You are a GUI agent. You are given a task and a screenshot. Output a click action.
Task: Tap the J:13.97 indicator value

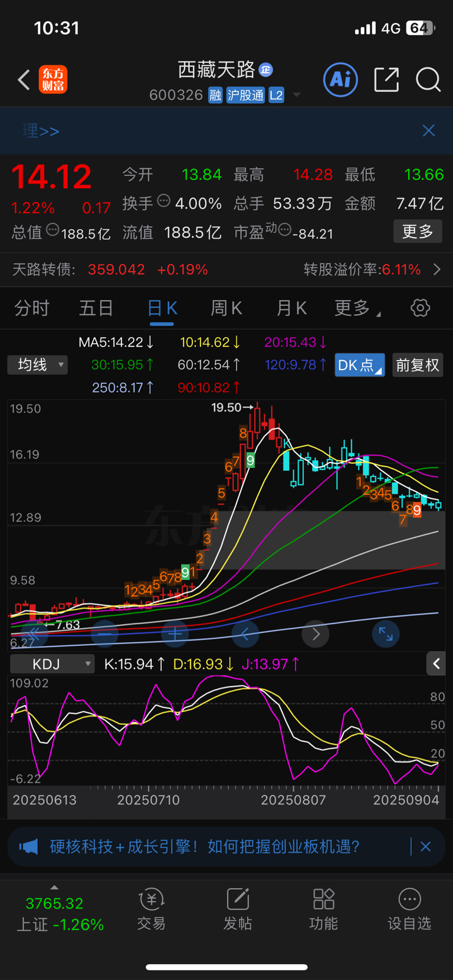[271, 664]
